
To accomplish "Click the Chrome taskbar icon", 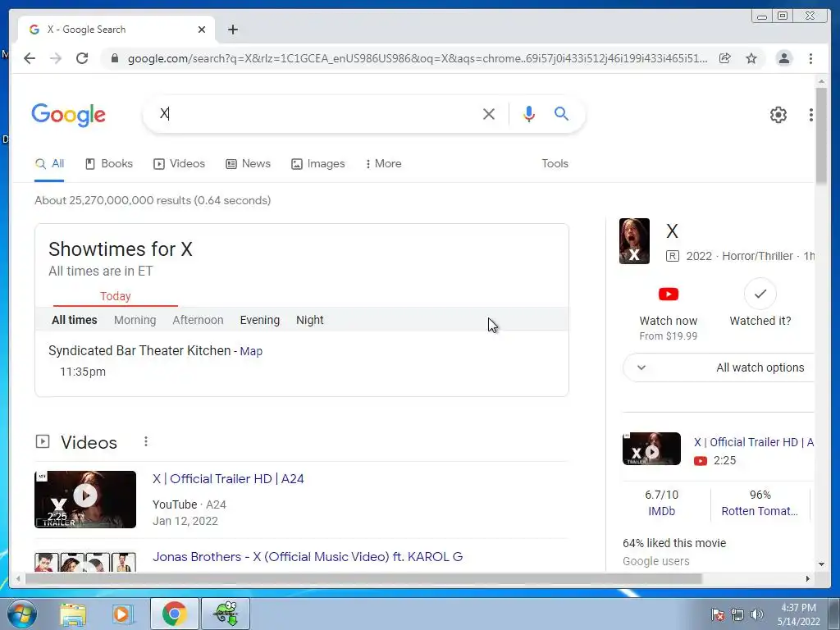I will [175, 614].
